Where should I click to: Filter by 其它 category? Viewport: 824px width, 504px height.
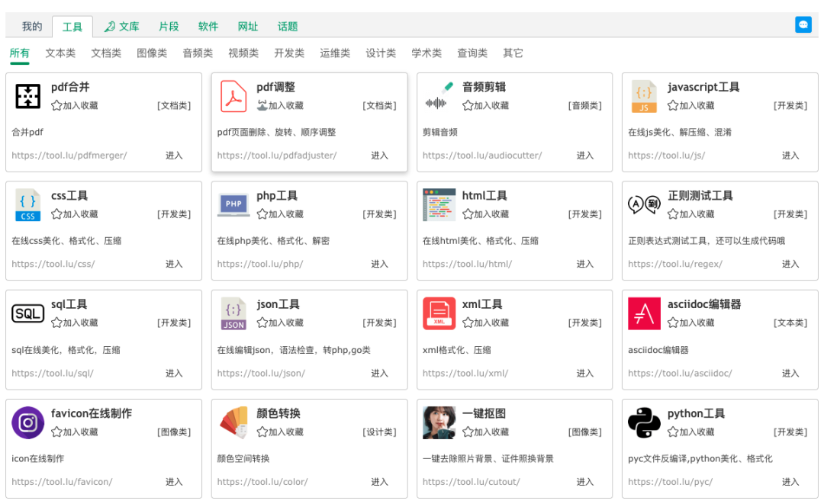click(x=513, y=53)
